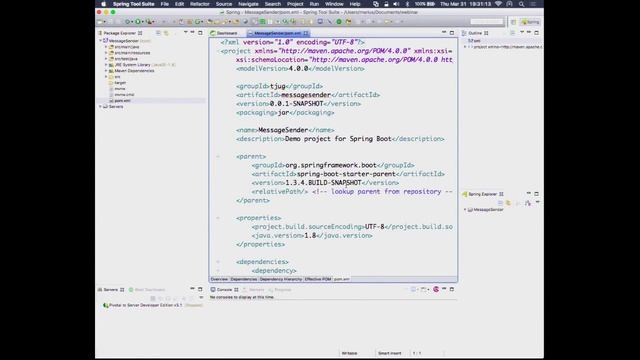Fold the dependencies element in the editor

click(x=218, y=262)
